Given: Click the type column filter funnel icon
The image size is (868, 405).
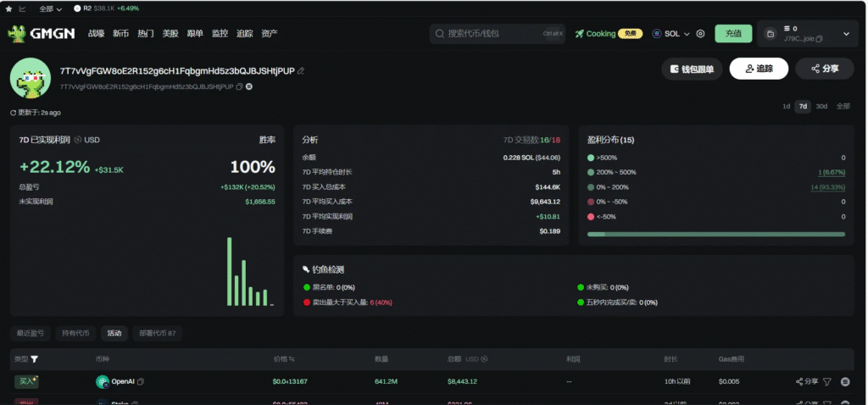Looking at the screenshot, I should pos(35,359).
